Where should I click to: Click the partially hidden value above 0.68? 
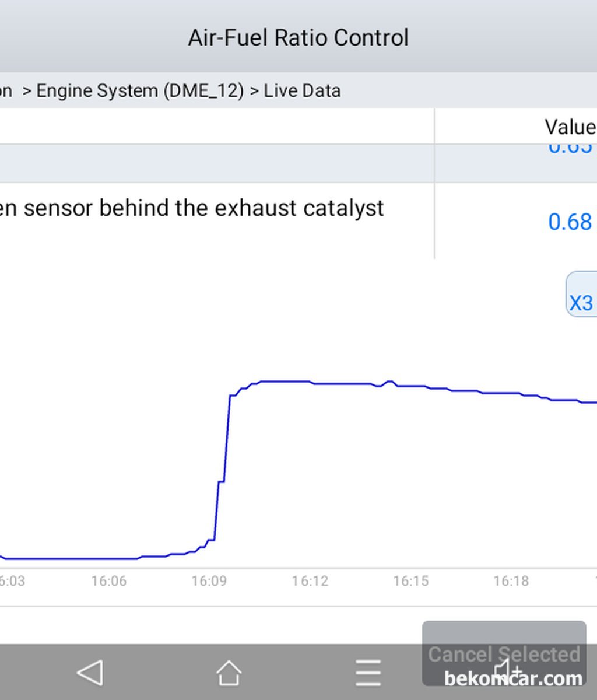(x=570, y=148)
